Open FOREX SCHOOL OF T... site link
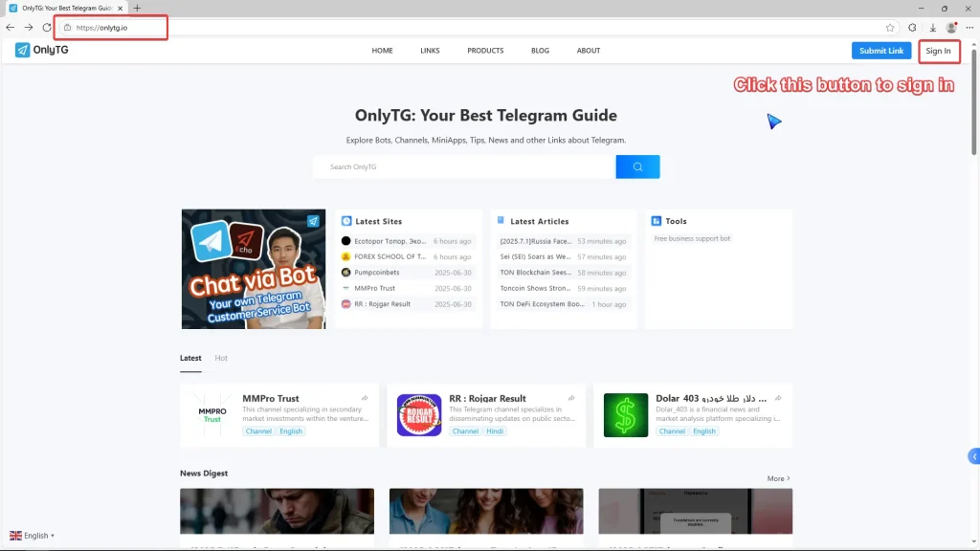The image size is (980, 551). (390, 256)
